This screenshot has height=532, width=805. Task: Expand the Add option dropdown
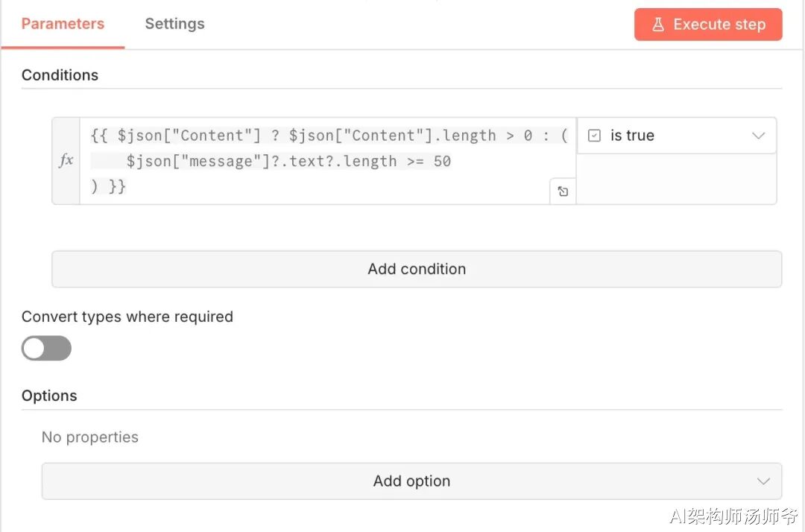411,481
